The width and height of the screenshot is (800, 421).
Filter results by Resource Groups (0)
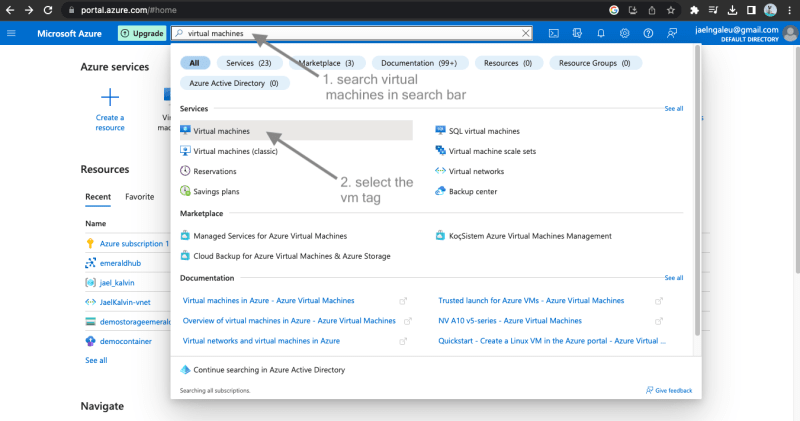[x=594, y=63]
